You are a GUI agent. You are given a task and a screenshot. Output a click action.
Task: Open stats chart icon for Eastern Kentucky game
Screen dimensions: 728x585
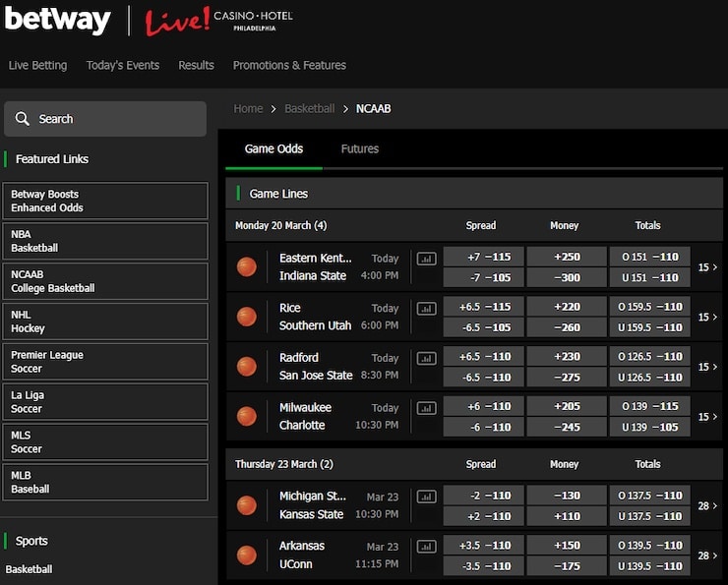pos(426,259)
